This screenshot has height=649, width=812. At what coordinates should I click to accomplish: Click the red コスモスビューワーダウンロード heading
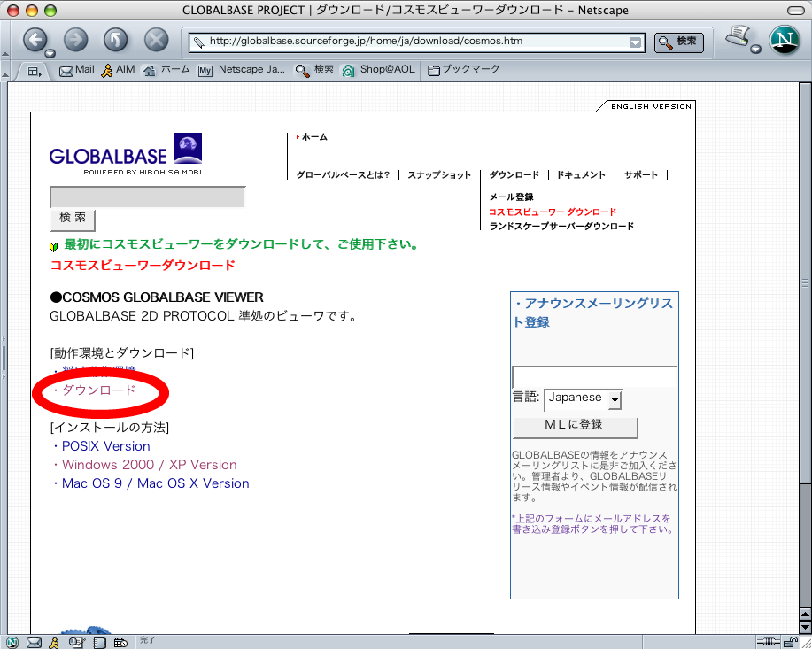(x=143, y=266)
